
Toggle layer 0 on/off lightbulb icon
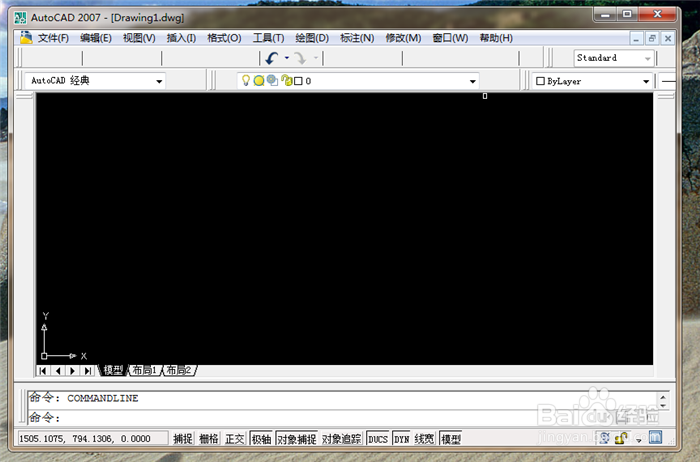pyautogui.click(x=246, y=81)
